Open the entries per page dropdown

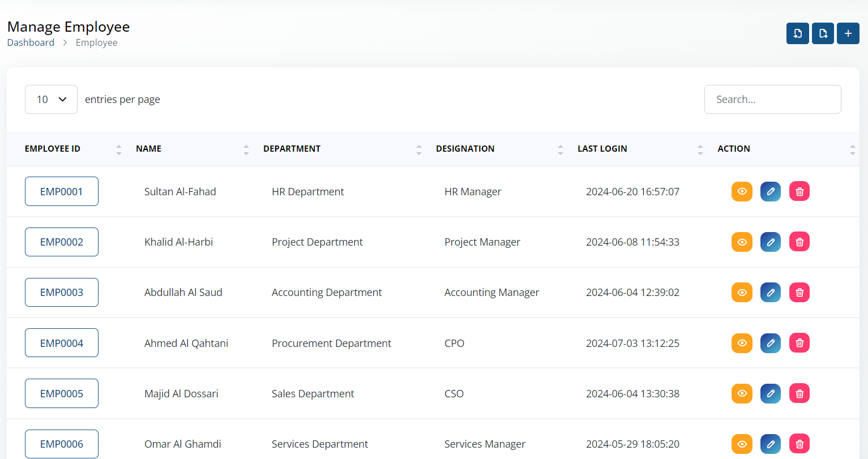tap(51, 99)
